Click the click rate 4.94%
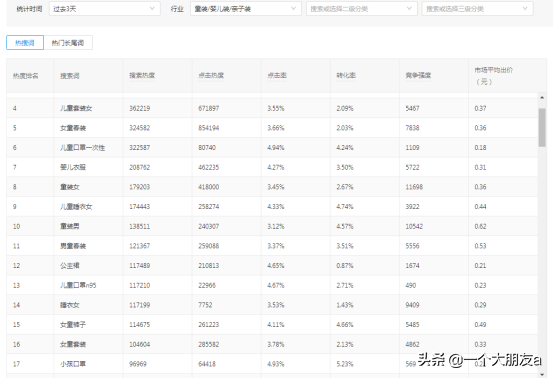This screenshot has height=378, width=553. pos(276,148)
